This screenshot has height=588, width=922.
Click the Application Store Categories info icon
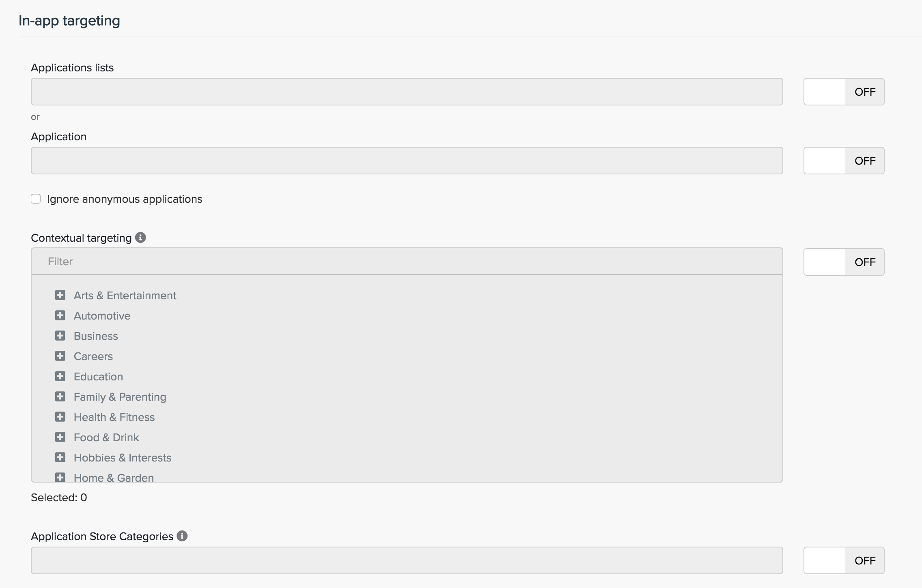point(182,536)
